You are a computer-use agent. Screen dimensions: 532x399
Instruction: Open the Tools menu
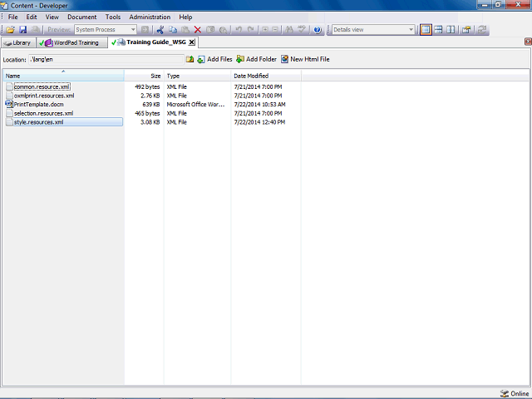[x=113, y=17]
